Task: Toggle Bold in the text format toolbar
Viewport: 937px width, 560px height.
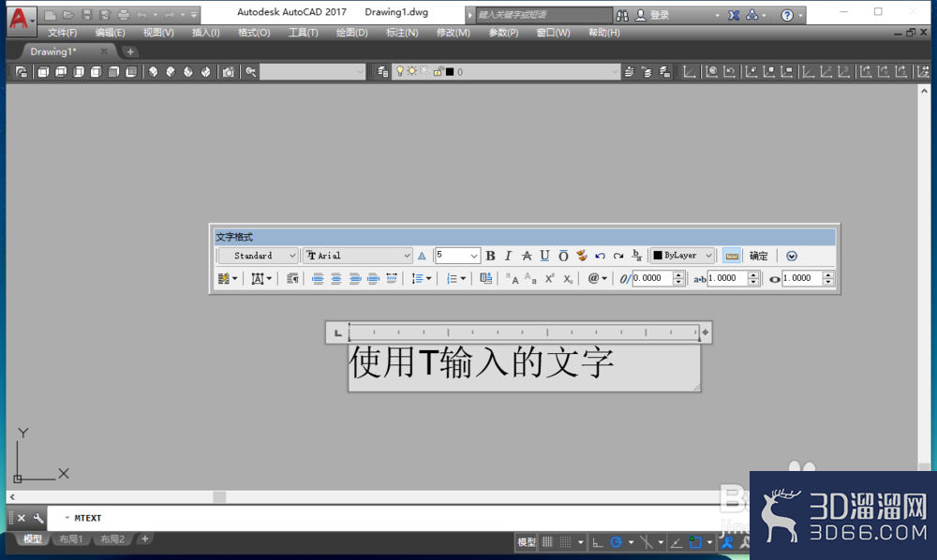Action: [491, 256]
